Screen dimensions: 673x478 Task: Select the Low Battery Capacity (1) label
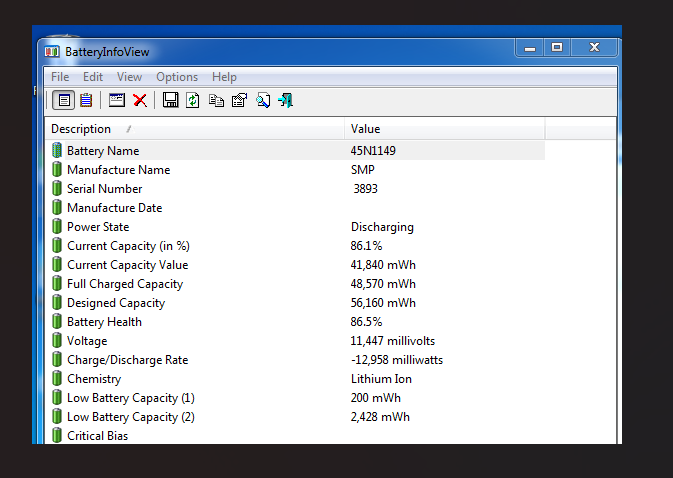(131, 398)
